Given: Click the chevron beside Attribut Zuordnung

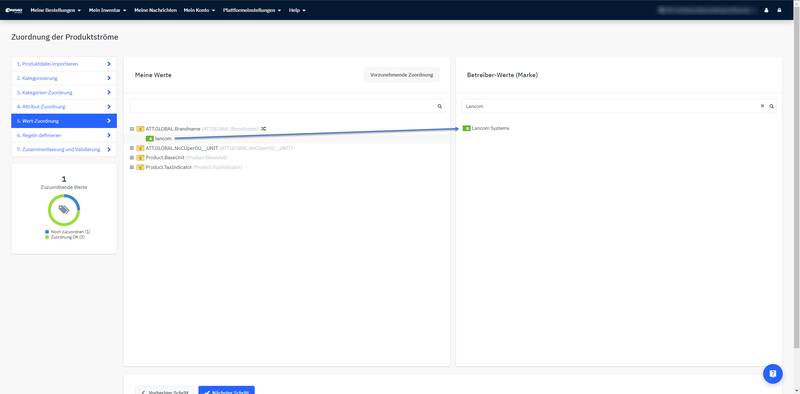Looking at the screenshot, I should tap(109, 107).
